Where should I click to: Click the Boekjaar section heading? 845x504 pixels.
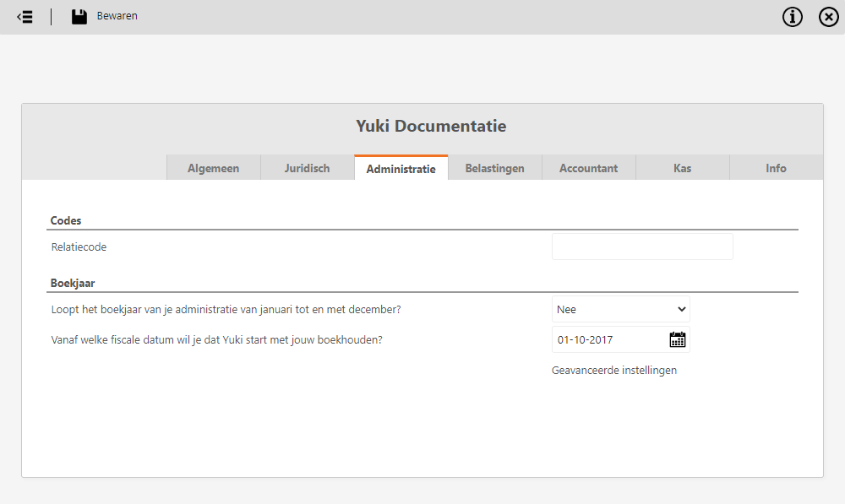pos(73,283)
